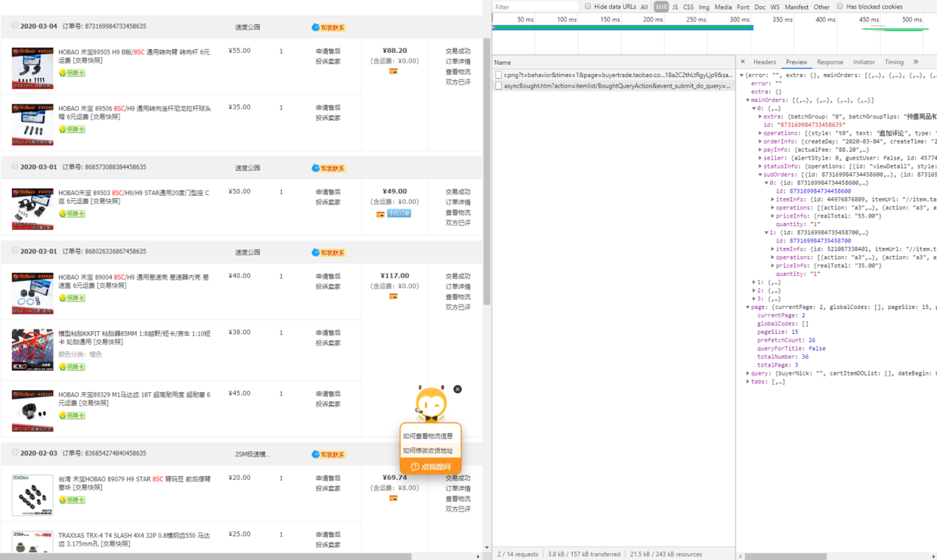Filter network requests by JS

675,7
